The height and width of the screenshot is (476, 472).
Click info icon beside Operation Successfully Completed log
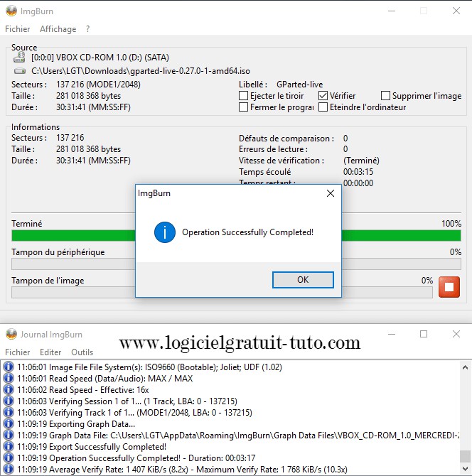[9, 458]
